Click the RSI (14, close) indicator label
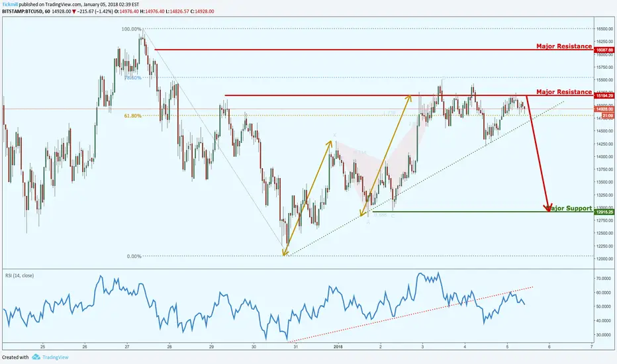This screenshot has height=364, width=617. pos(19,275)
